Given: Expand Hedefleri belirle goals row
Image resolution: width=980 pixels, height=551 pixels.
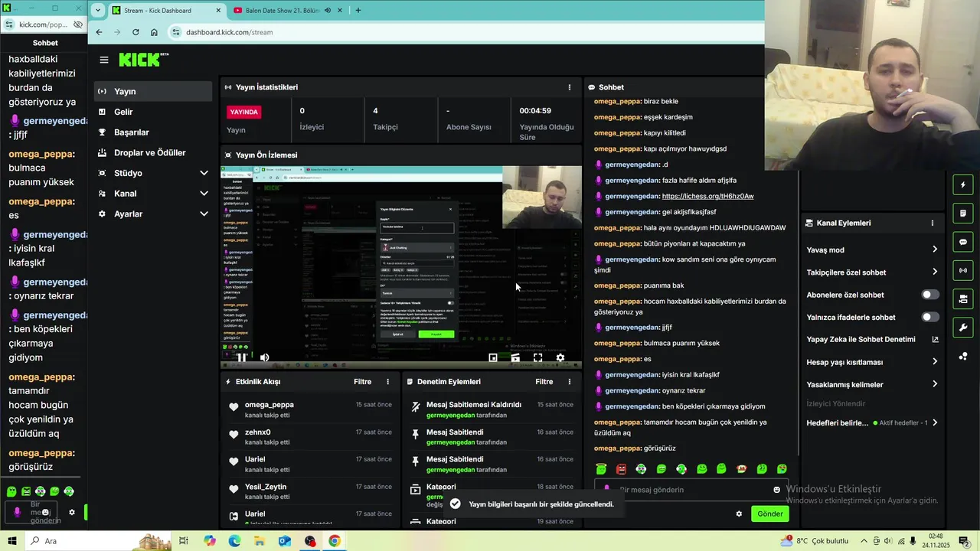Looking at the screenshot, I should tap(872, 422).
